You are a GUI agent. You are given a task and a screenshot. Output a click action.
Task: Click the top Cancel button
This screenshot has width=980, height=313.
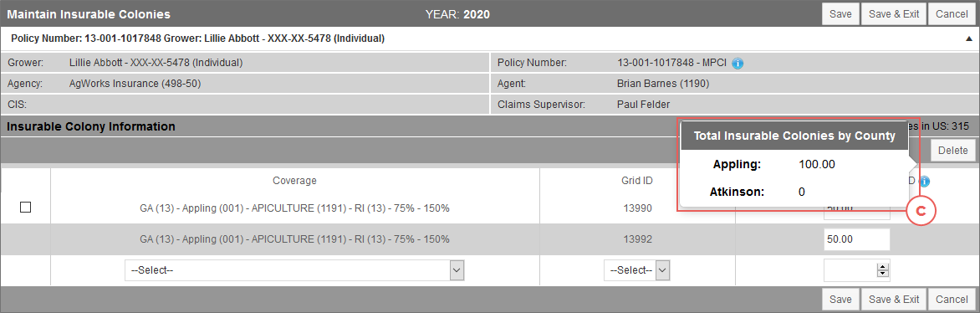click(952, 13)
